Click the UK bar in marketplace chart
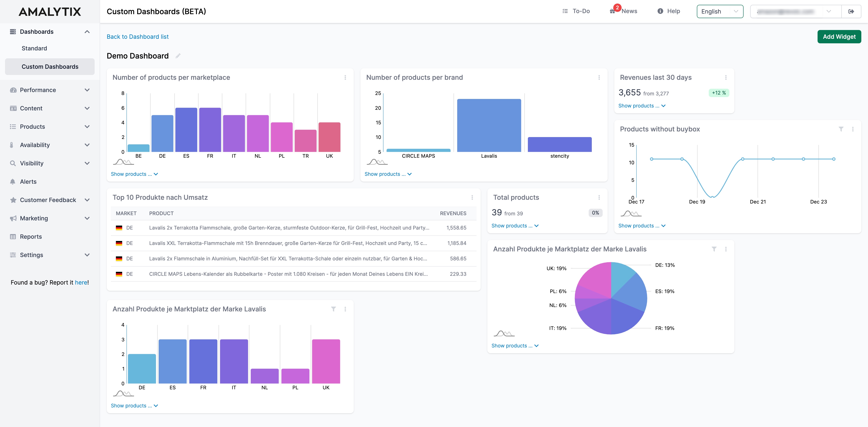This screenshot has width=868, height=427. [x=329, y=137]
